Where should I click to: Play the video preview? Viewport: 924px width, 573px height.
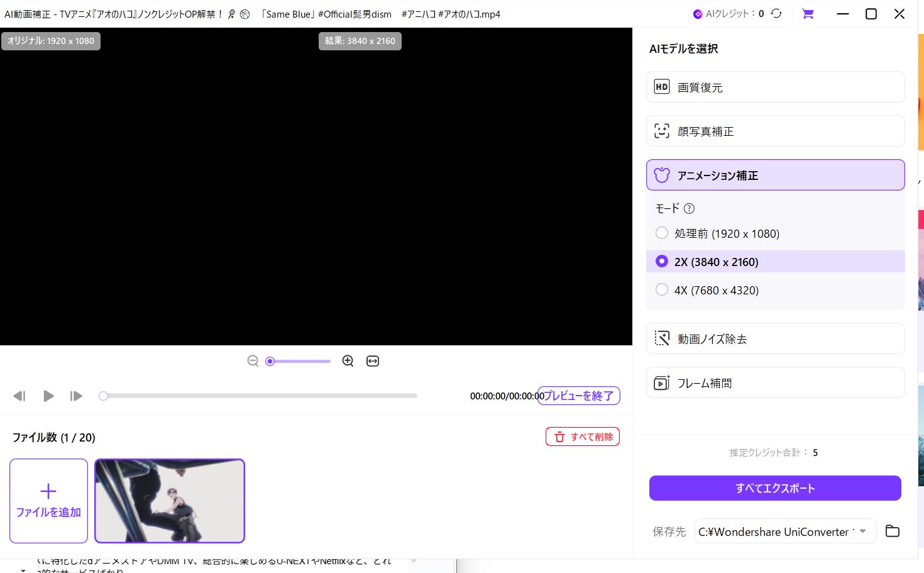pos(48,396)
